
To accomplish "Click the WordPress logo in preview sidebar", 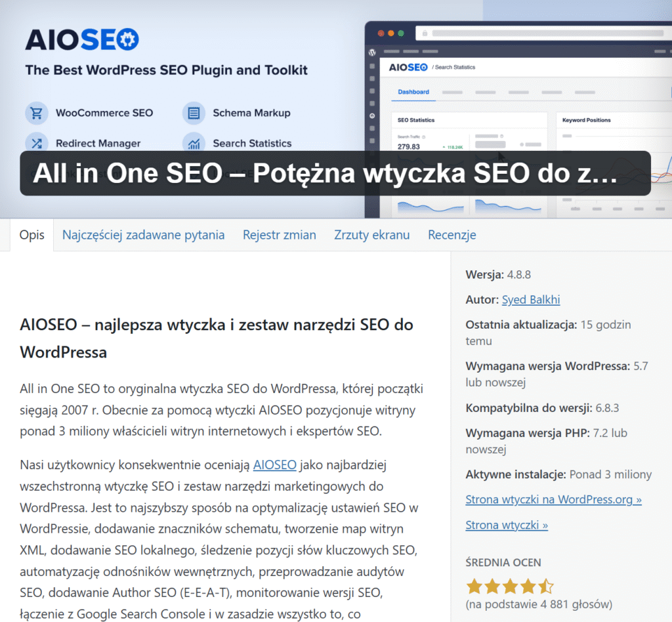I will [x=372, y=51].
